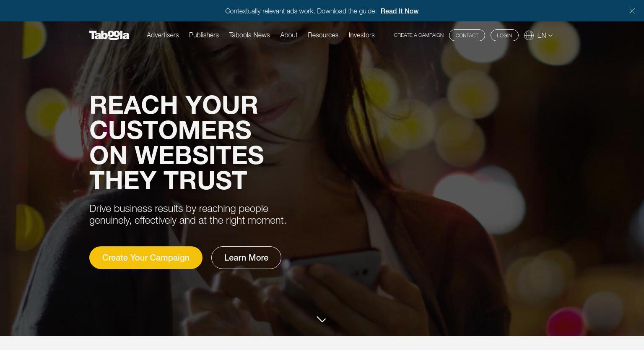
Task: Open the EN language selector
Action: 542,35
